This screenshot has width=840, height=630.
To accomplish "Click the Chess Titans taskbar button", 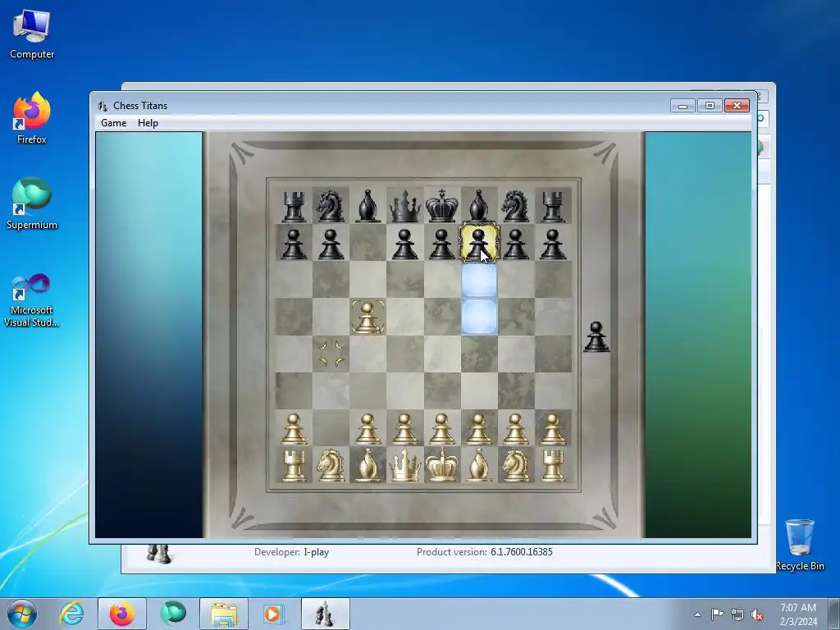I will [325, 614].
